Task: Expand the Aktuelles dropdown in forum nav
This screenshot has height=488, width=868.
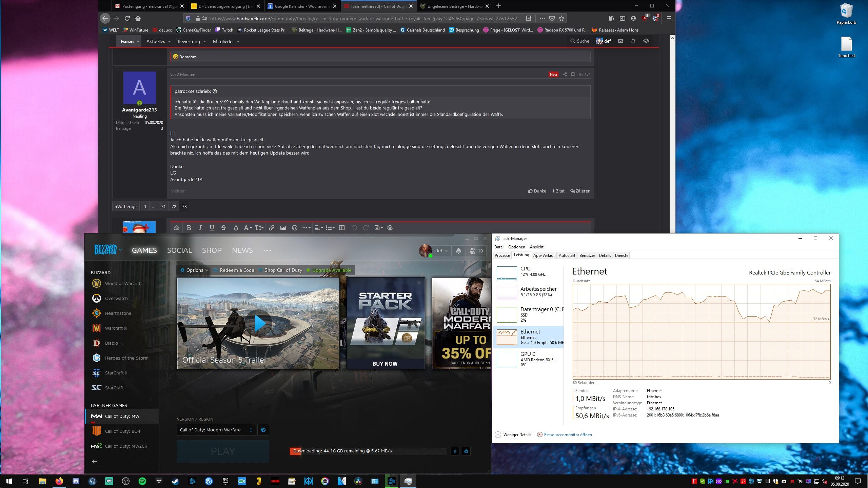Action: (x=169, y=41)
